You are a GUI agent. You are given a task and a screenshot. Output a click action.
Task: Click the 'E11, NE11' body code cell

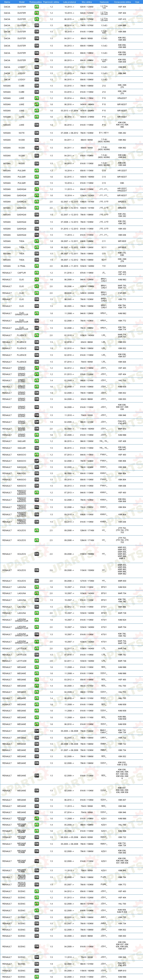tap(104, 133)
